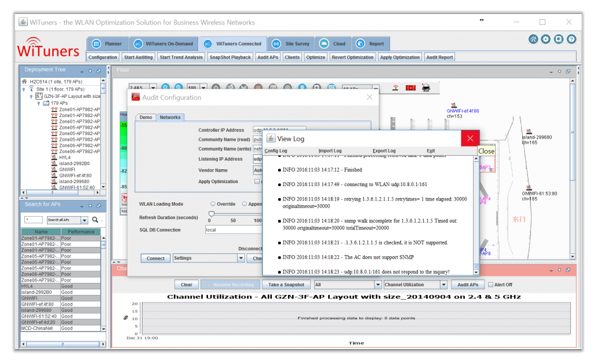Click the GNWIFI-61:53:80 AP icon on map

click(529, 188)
